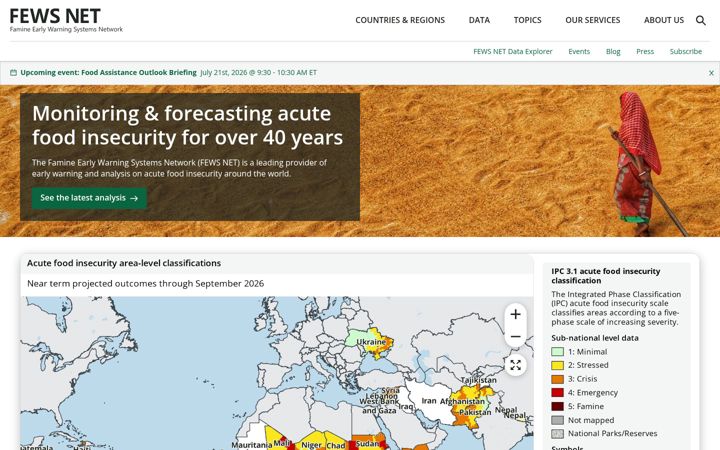The width and height of the screenshot is (720, 450).
Task: Click the Subscribe link
Action: [x=685, y=51]
